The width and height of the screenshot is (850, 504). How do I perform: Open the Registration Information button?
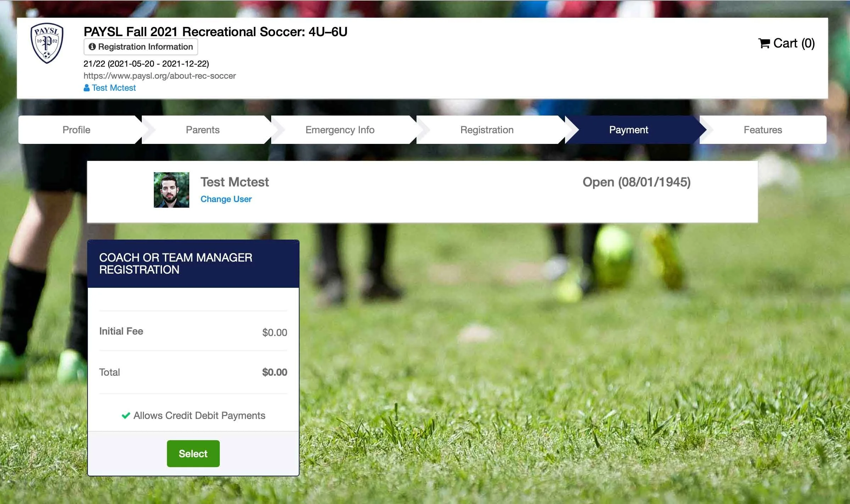tap(141, 47)
